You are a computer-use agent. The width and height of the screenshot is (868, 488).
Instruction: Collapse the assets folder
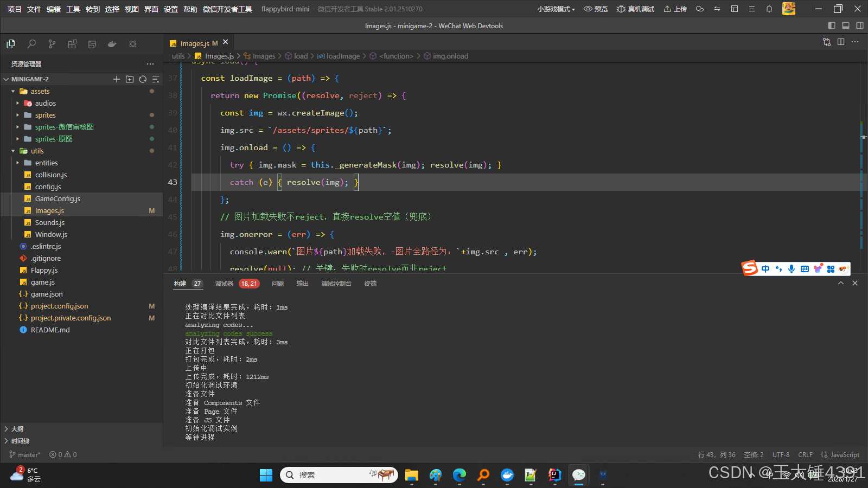tap(13, 91)
